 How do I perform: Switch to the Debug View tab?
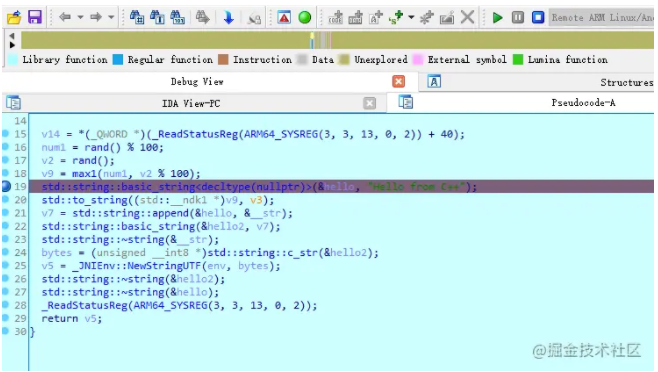click(197, 81)
